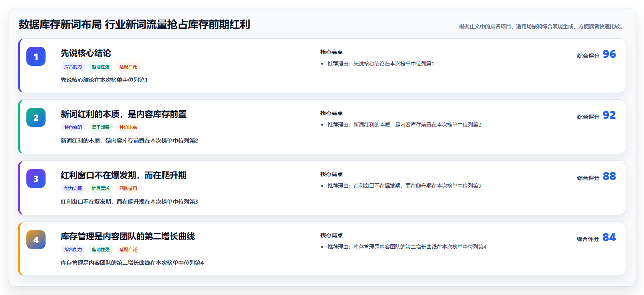Click 综合评分 label beside 92
The height and width of the screenshot is (295, 644).
pyautogui.click(x=588, y=117)
